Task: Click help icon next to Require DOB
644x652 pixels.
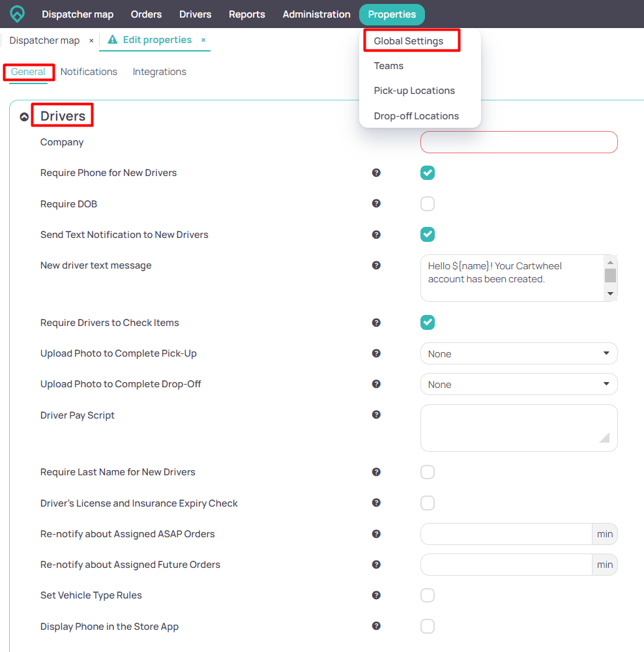Action: coord(376,203)
